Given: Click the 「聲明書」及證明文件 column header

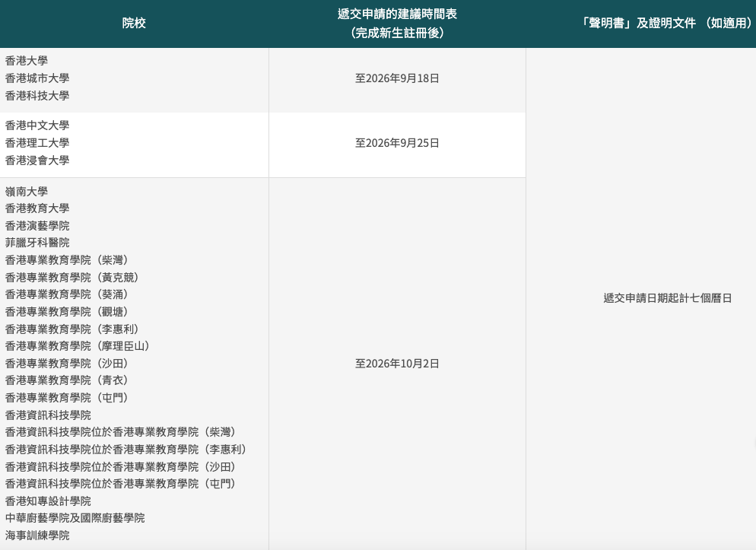Looking at the screenshot, I should point(667,23).
